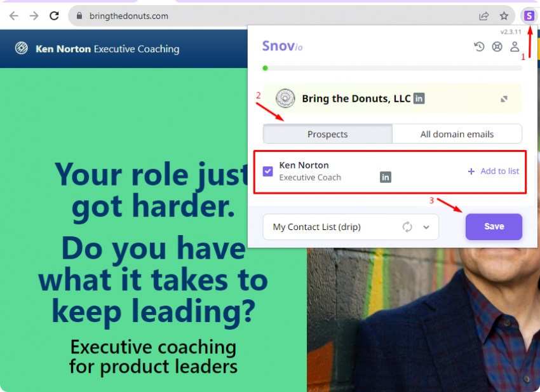Open the Snov.io extension icon
The height and width of the screenshot is (392, 540).
coord(529,16)
